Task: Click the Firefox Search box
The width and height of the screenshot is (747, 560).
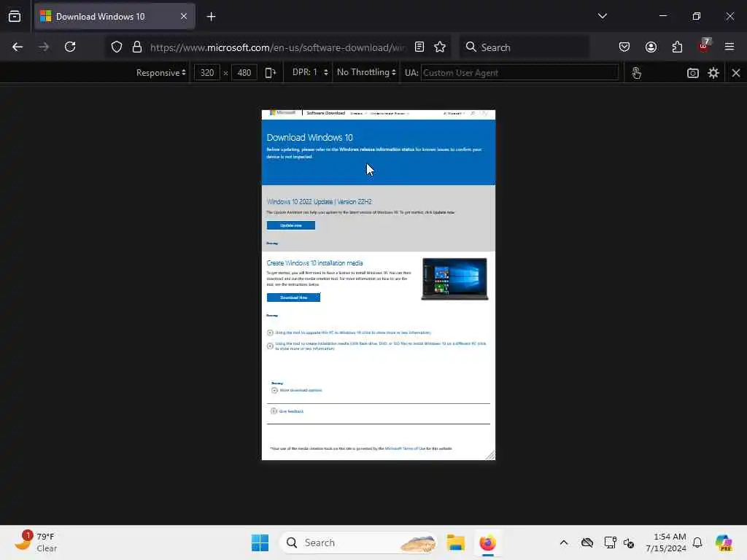Action: coord(524,47)
